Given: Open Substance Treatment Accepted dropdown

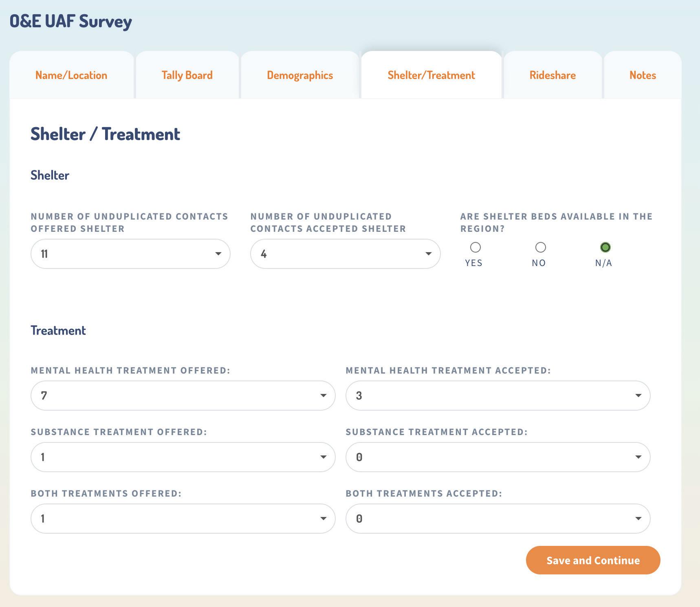Looking at the screenshot, I should 497,457.
